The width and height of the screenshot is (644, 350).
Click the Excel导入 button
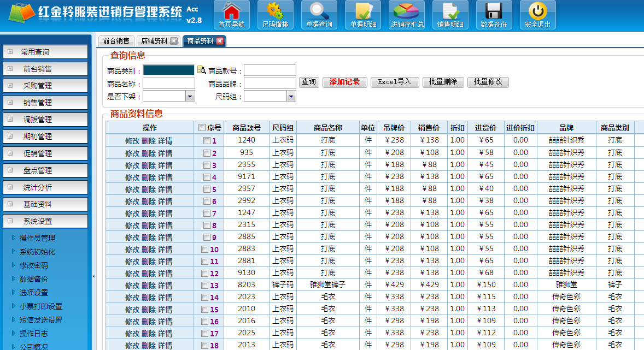[x=394, y=82]
